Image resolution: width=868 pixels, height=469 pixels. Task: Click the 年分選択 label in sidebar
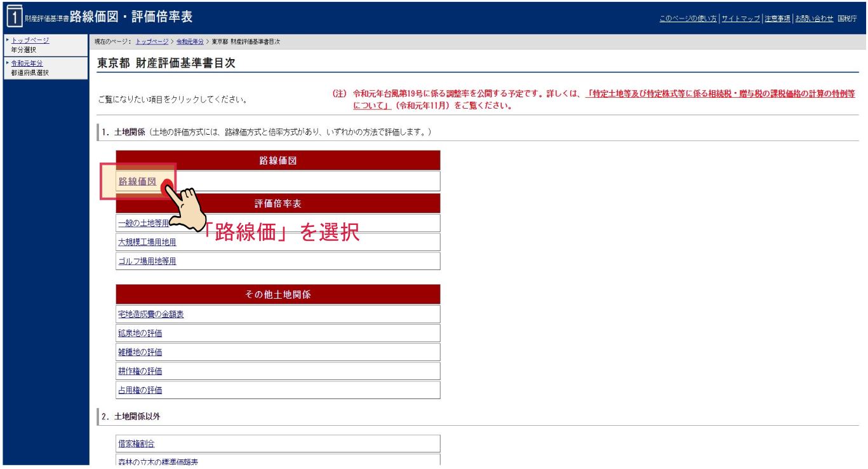23,48
